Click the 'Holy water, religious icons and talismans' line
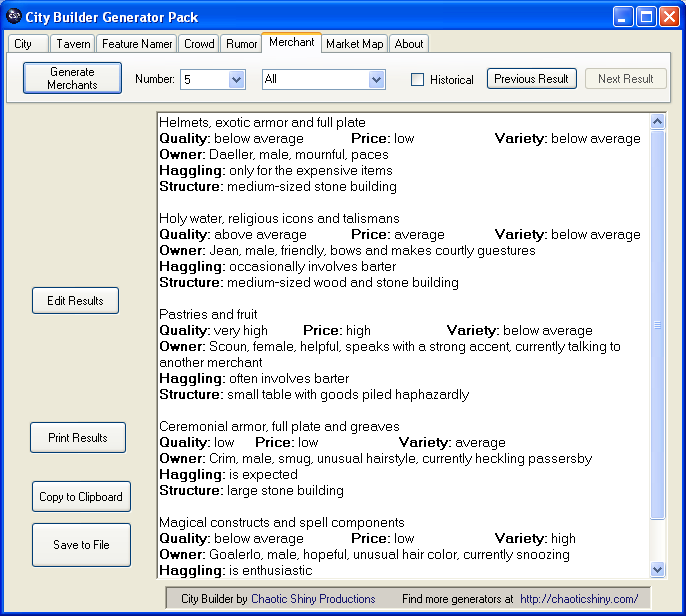The image size is (686, 616). [x=279, y=218]
